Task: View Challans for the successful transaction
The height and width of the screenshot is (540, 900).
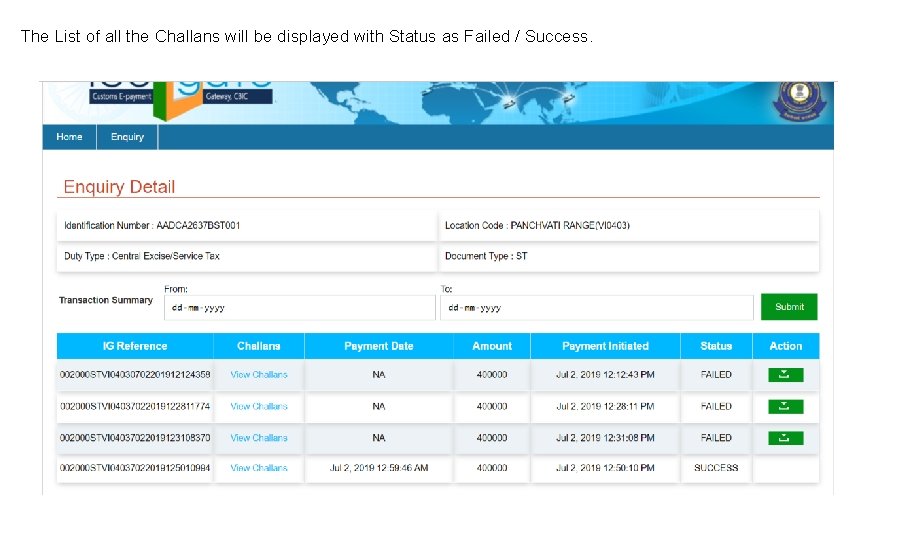Action: 259,468
